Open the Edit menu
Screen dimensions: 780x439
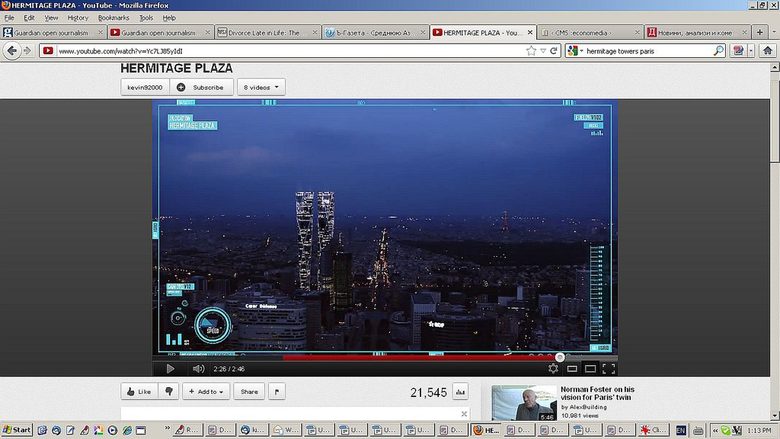click(29, 17)
